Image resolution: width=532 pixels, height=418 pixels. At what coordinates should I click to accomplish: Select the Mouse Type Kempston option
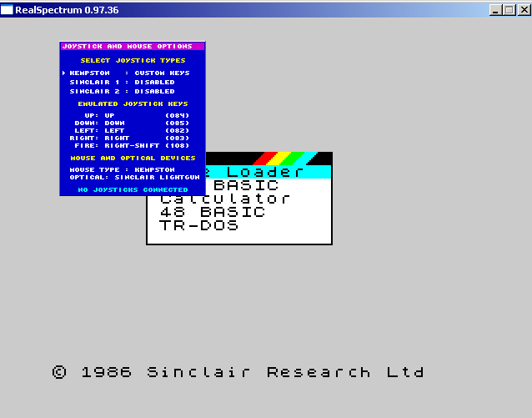pos(122,169)
